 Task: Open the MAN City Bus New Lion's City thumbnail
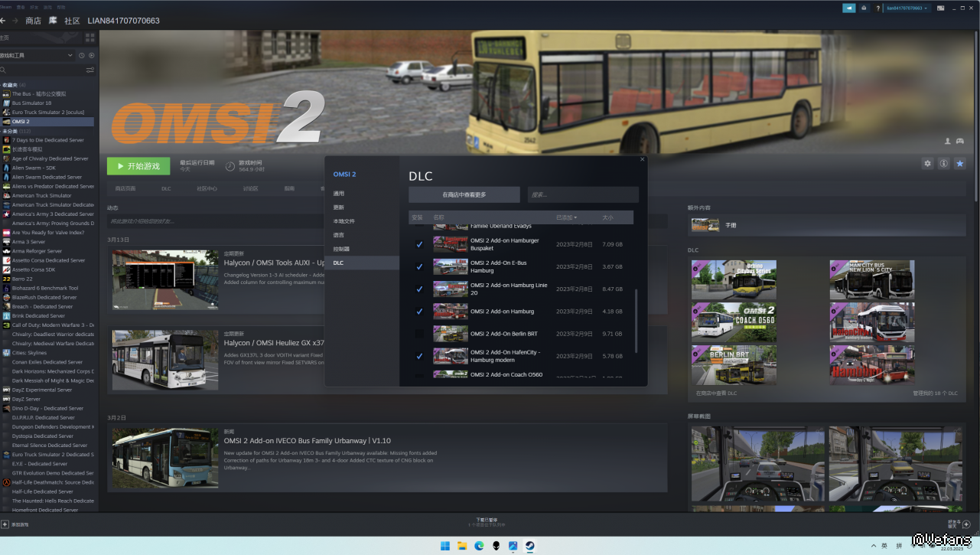click(x=872, y=279)
